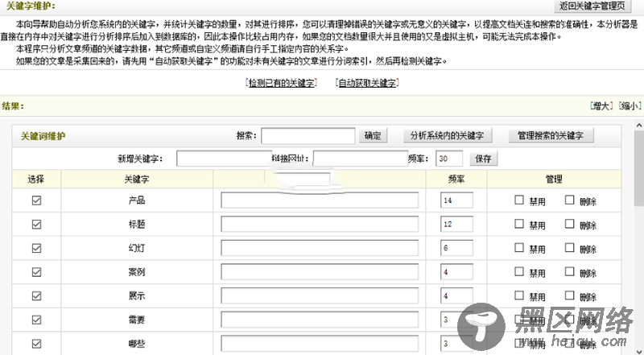Tick 禁用 checkbox in 案例 row
Screen dimensions: 644x355
(519, 271)
